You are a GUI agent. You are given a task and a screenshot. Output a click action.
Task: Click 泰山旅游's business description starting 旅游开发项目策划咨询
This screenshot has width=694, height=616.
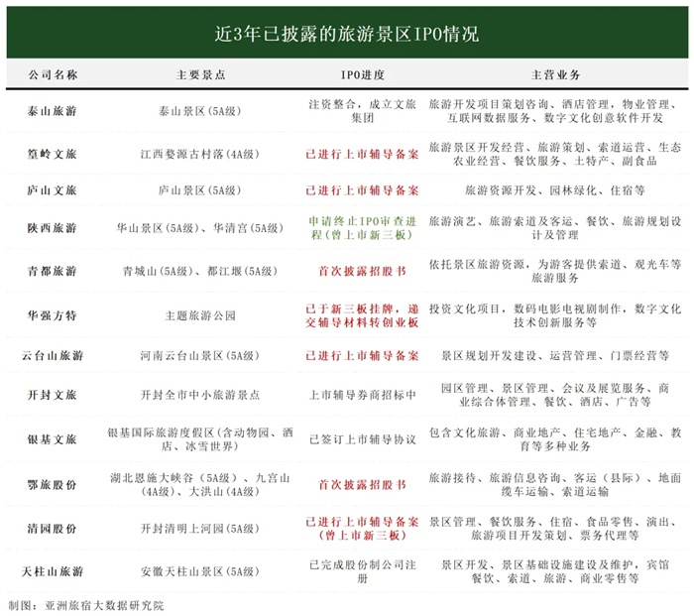point(555,111)
